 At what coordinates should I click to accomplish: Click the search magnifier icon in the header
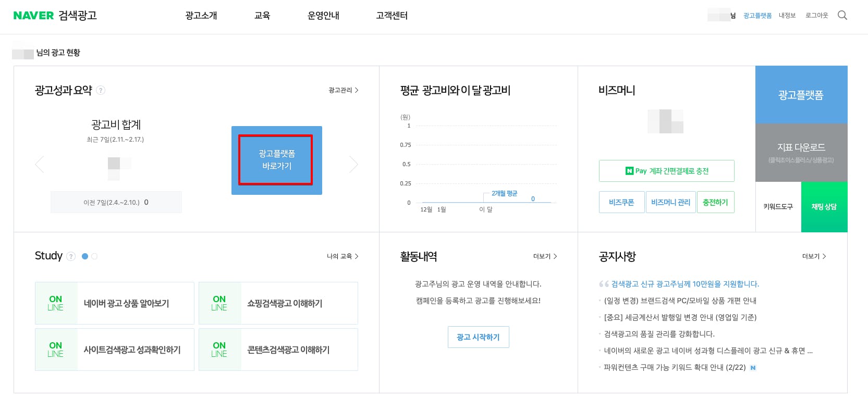[842, 15]
